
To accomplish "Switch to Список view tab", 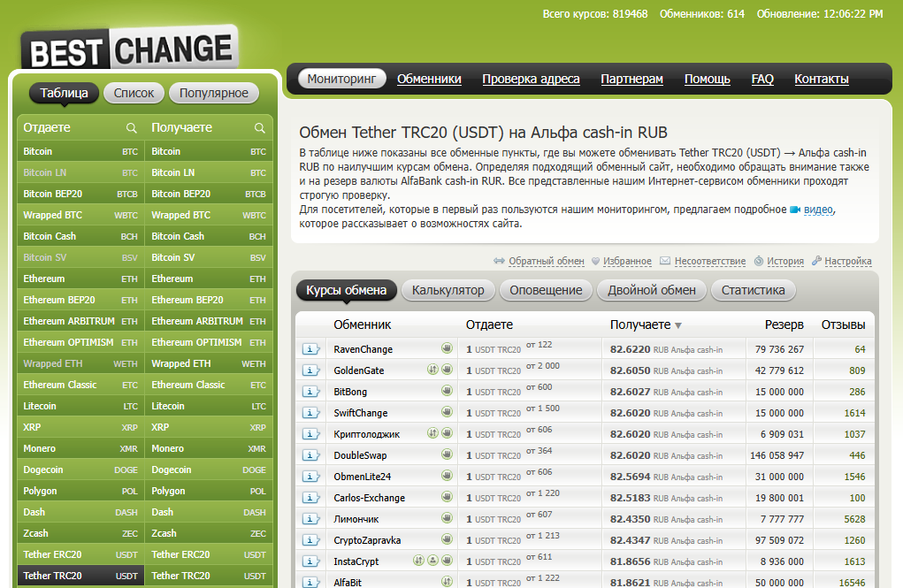I will 134,93.
